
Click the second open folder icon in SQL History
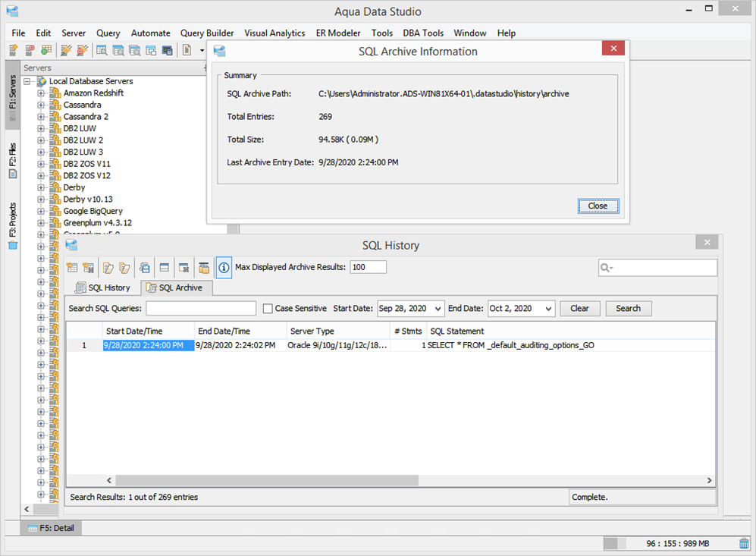124,267
